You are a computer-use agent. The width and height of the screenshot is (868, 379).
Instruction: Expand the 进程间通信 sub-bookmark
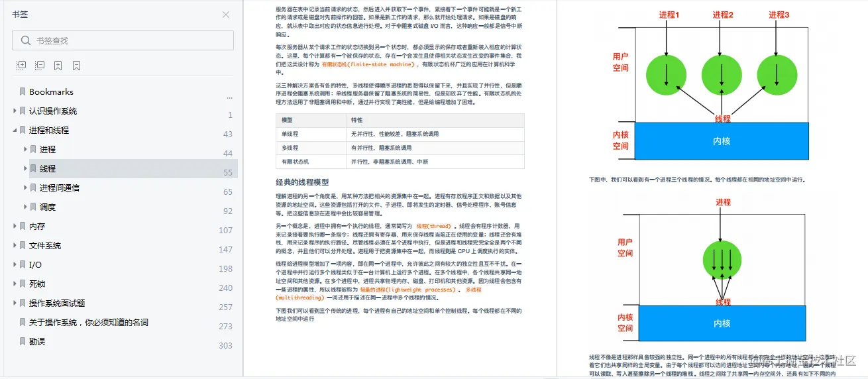[x=25, y=188]
